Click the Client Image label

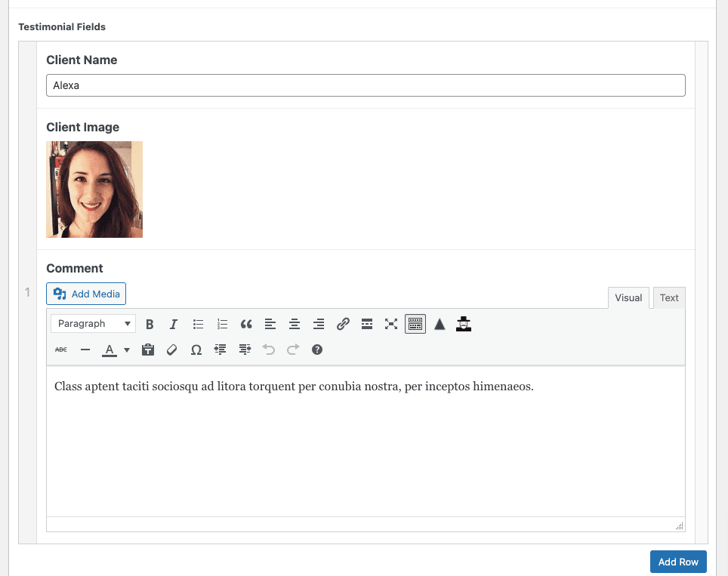[x=82, y=127]
